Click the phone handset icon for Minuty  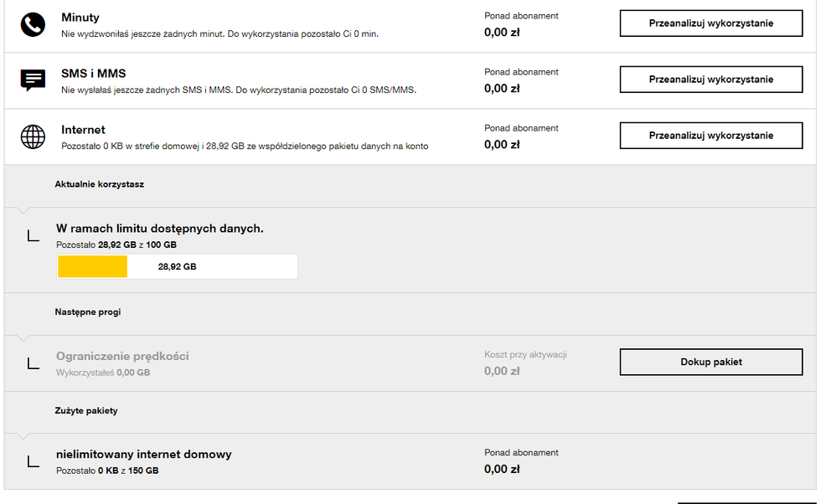coord(33,24)
